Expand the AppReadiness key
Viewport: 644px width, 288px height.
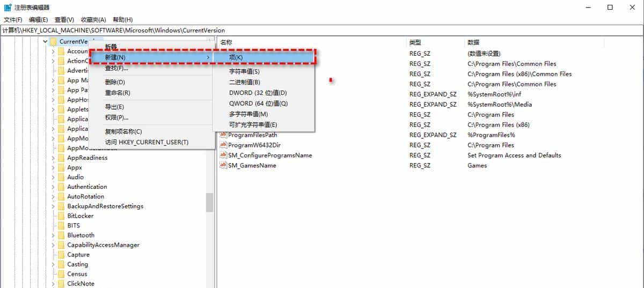tap(53, 158)
